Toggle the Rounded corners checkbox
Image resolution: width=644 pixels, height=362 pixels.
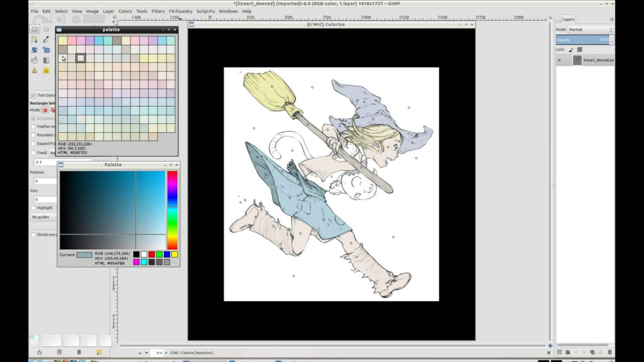(x=33, y=135)
